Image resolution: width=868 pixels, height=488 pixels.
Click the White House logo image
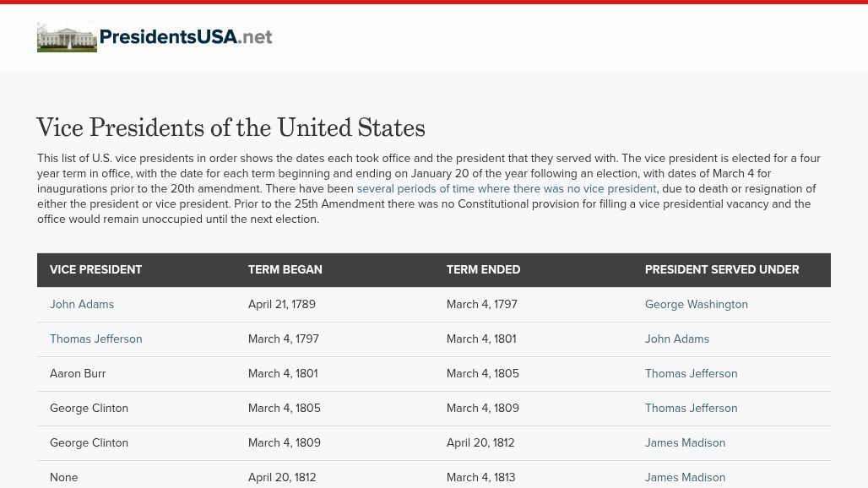click(x=67, y=37)
